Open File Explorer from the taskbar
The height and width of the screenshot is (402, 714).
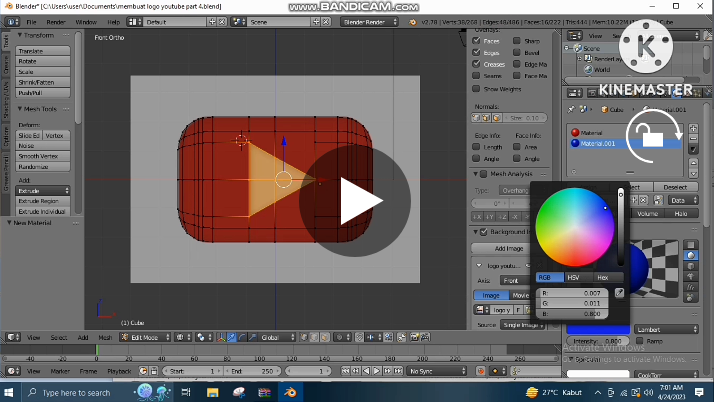click(x=212, y=392)
